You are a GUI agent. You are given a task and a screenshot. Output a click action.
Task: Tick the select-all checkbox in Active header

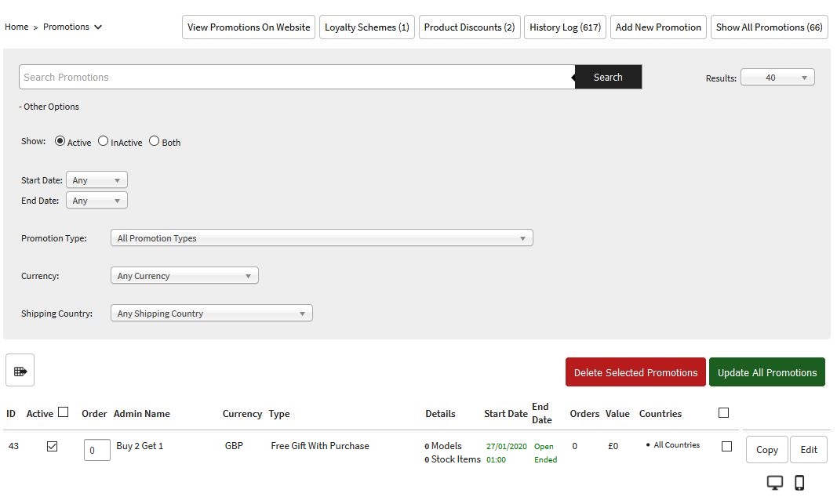tap(64, 412)
